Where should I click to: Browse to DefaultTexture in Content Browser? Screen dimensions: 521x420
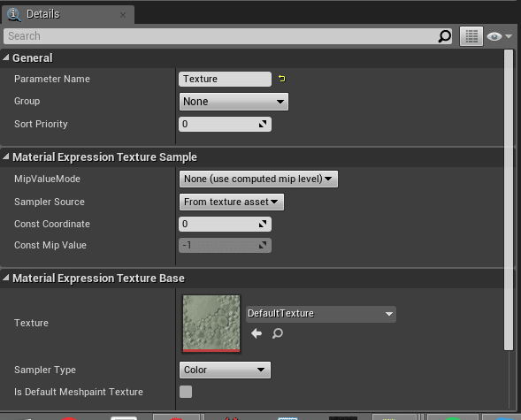[278, 333]
